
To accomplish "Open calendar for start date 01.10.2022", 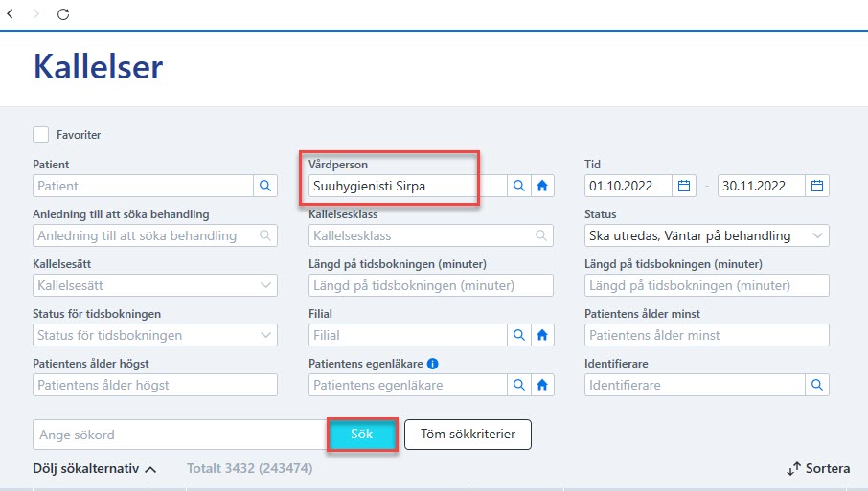I will 684,186.
